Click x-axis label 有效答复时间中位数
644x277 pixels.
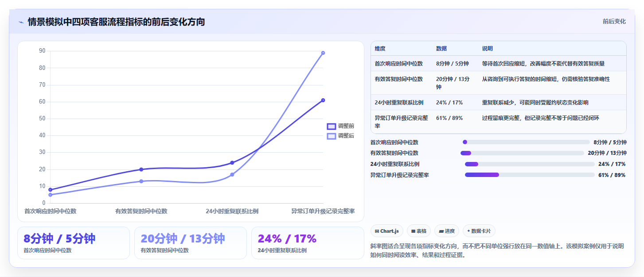click(141, 212)
